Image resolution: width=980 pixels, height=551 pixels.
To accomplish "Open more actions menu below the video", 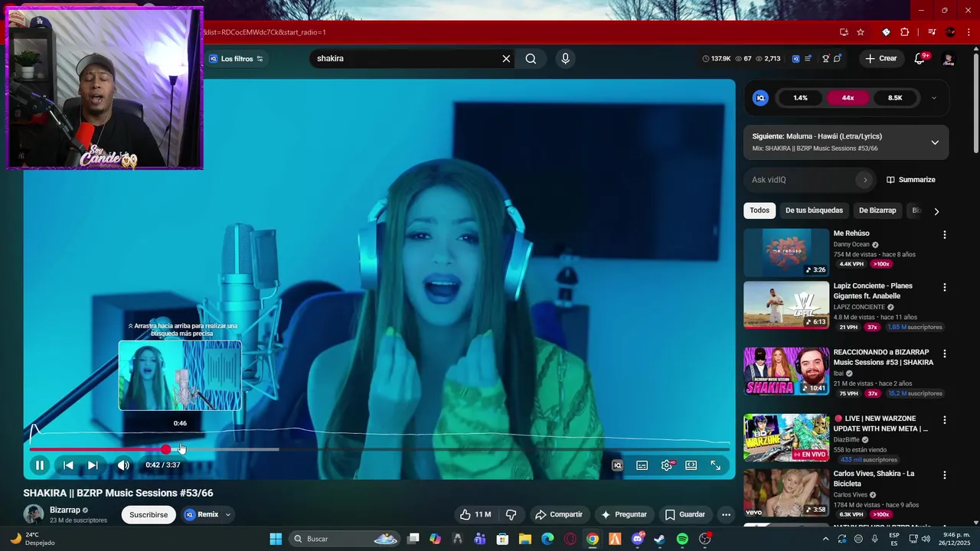I will point(726,514).
